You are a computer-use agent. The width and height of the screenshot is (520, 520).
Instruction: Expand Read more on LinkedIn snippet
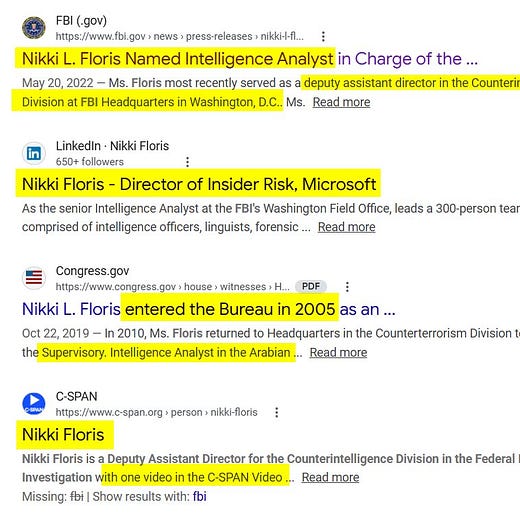coord(346,227)
